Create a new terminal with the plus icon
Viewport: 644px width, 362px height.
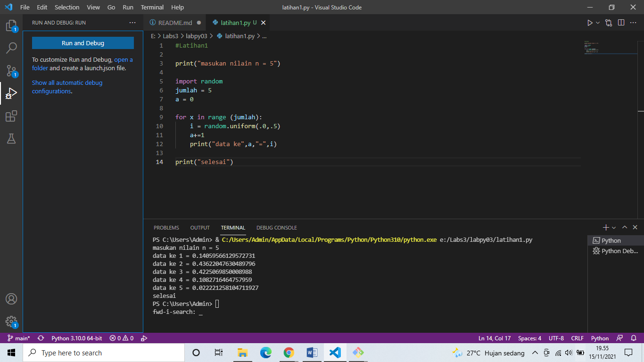(605, 227)
